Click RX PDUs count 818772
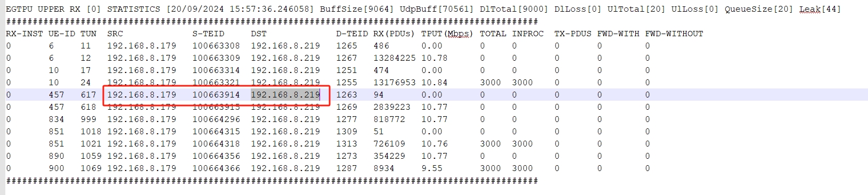Image resolution: width=868 pixels, height=195 pixels. (x=389, y=119)
